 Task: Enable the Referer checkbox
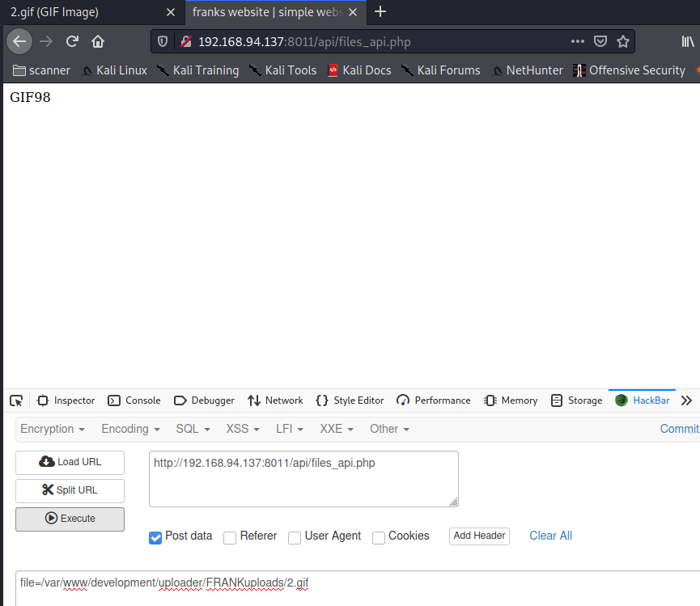[x=230, y=538]
